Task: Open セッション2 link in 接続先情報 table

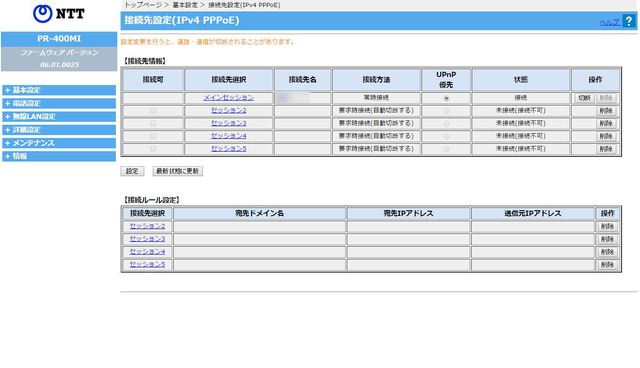Action: click(229, 110)
